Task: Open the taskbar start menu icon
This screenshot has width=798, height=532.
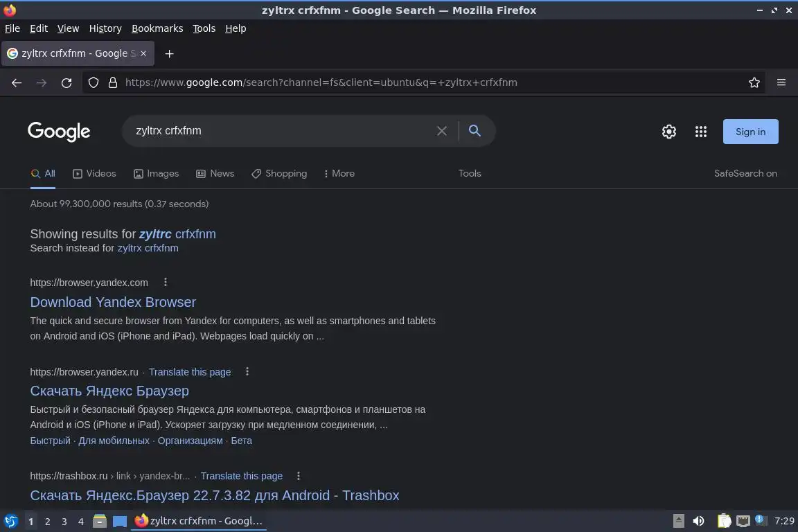Action: 11,521
